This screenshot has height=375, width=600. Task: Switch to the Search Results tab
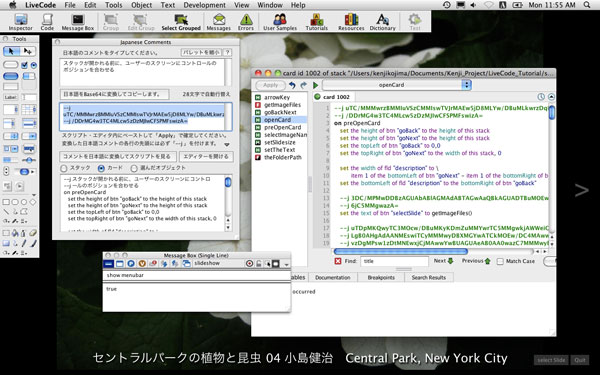pyautogui.click(x=429, y=277)
